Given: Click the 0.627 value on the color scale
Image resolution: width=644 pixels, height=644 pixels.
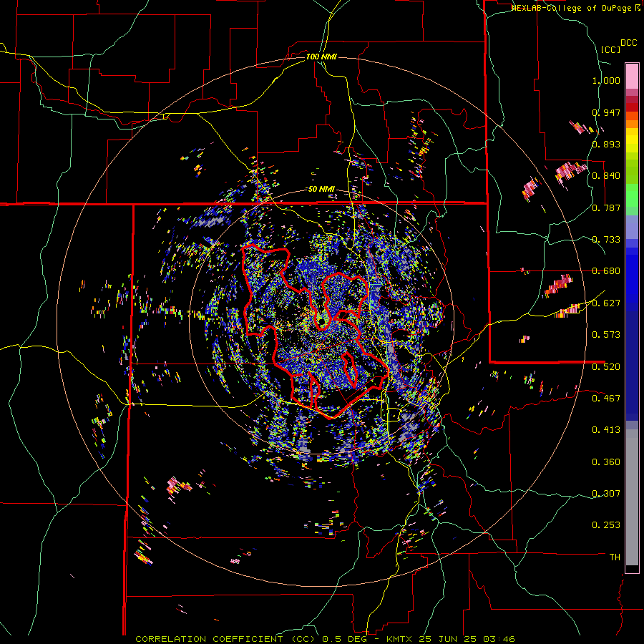Looking at the screenshot, I should [x=606, y=303].
